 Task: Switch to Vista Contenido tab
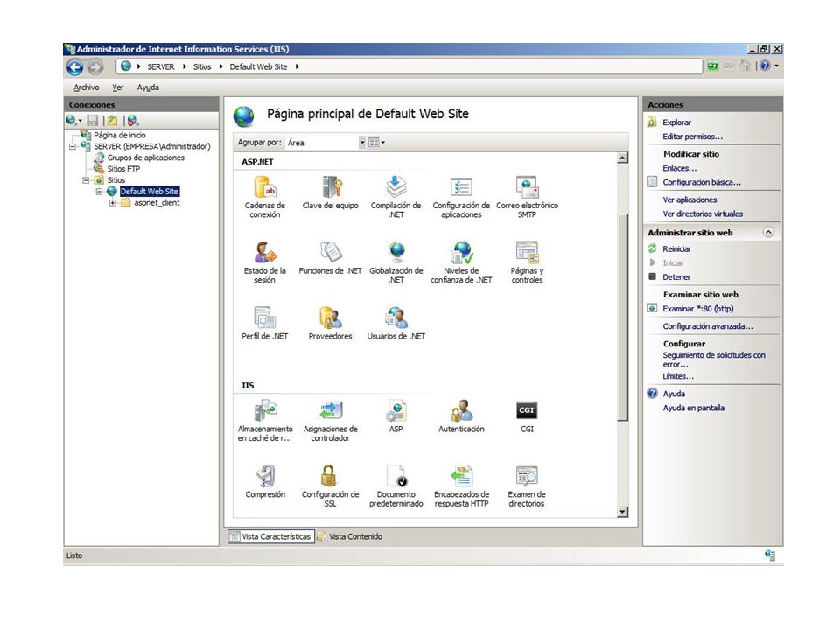(349, 536)
